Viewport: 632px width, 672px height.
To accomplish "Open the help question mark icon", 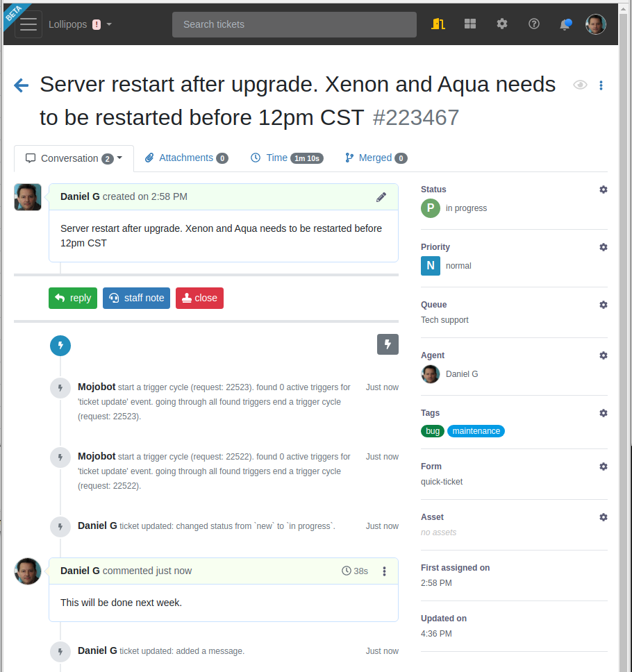I will pos(534,24).
